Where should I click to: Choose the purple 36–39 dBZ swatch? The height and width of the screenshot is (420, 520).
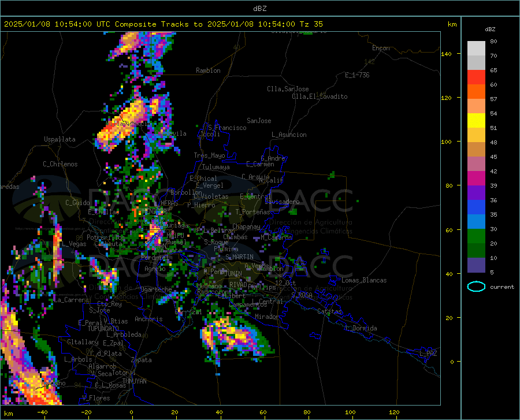pos(476,193)
